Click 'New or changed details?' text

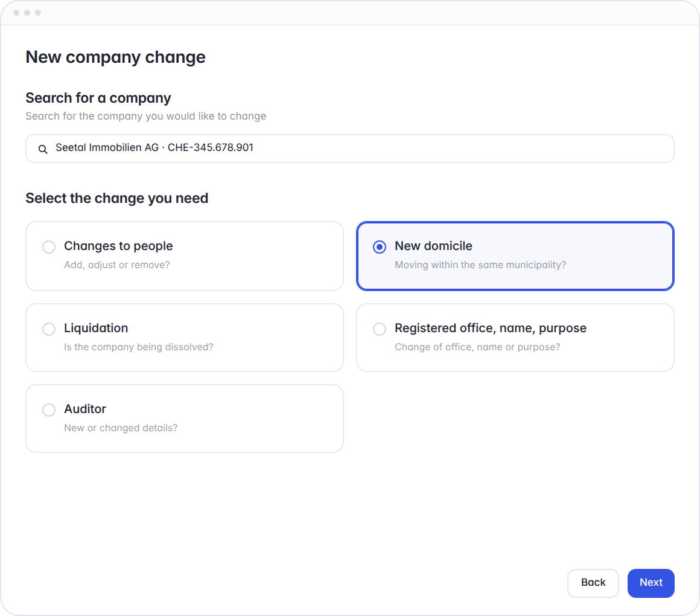click(x=121, y=428)
